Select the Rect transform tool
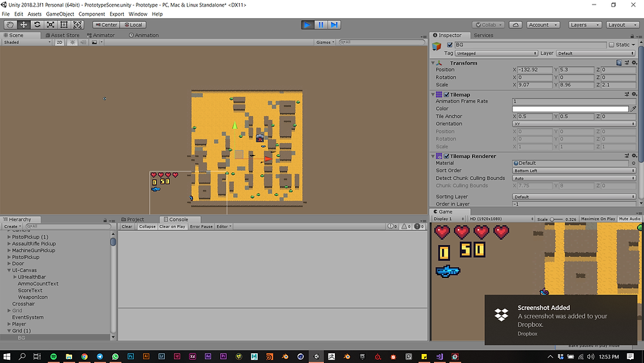Viewport: 644px width, 363px height. pyautogui.click(x=64, y=25)
